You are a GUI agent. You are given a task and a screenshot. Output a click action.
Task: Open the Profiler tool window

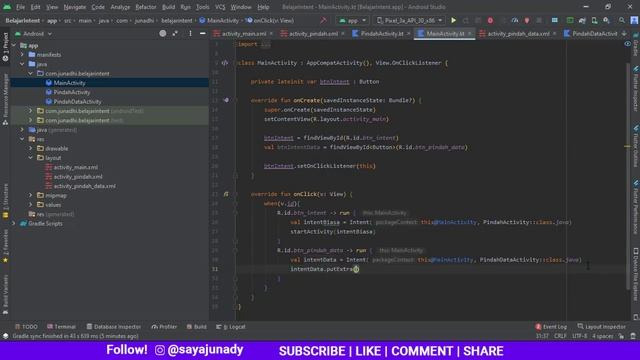click(x=164, y=327)
